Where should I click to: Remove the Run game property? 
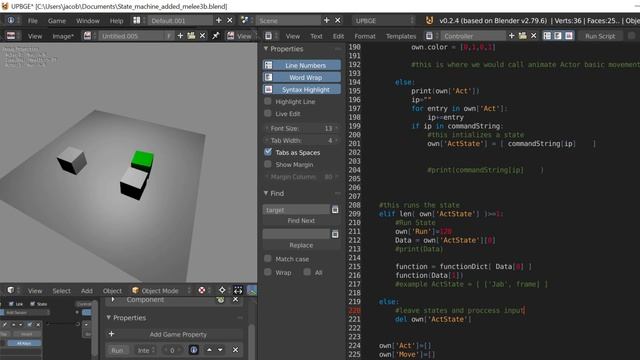pyautogui.click(x=236, y=350)
